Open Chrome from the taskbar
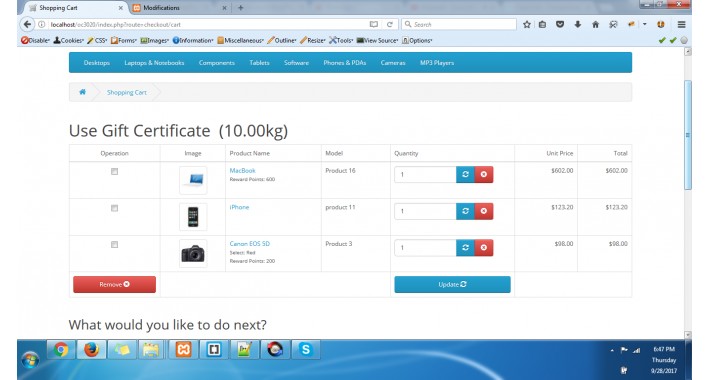The width and height of the screenshot is (710, 380). (61, 350)
